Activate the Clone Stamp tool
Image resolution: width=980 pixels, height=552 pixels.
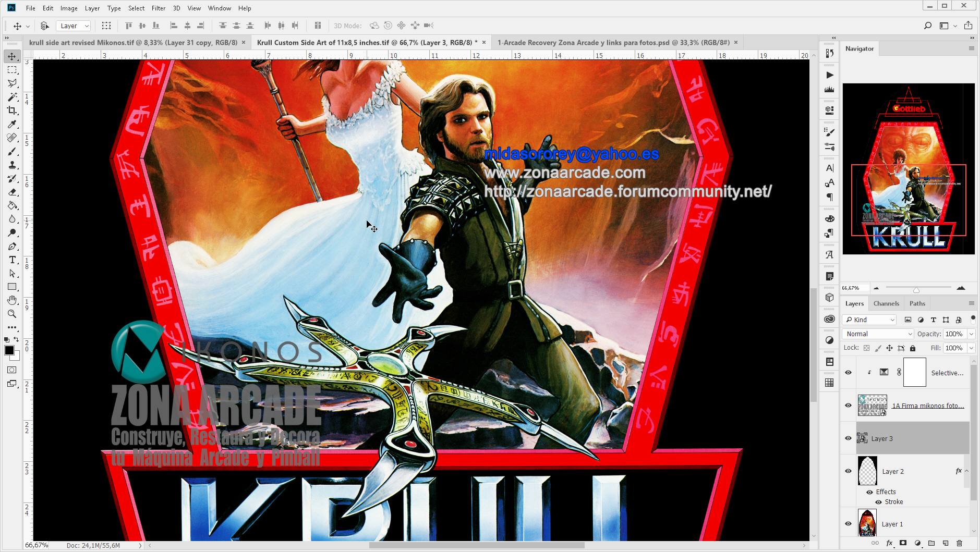tap(13, 165)
